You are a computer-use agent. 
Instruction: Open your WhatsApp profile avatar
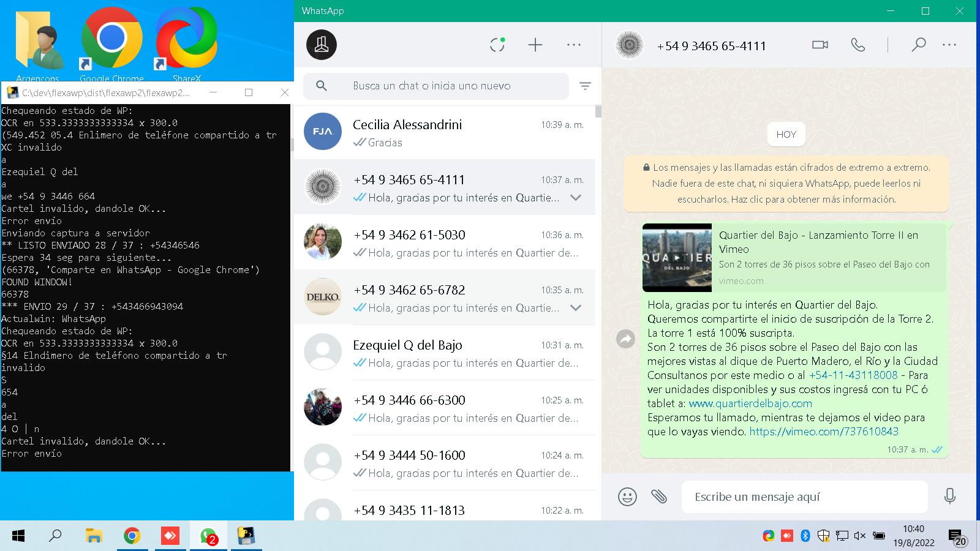coord(322,45)
